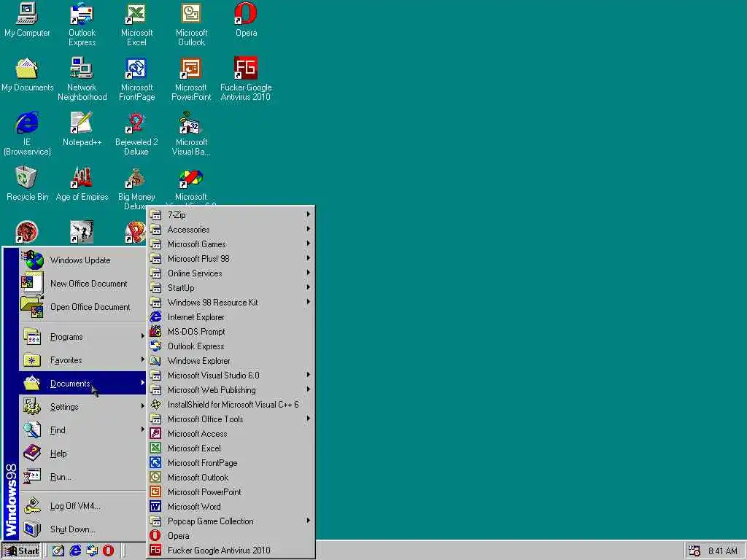Select IE (Browservice) desktop icon
Viewport: 747px width, 560px height.
point(27,134)
